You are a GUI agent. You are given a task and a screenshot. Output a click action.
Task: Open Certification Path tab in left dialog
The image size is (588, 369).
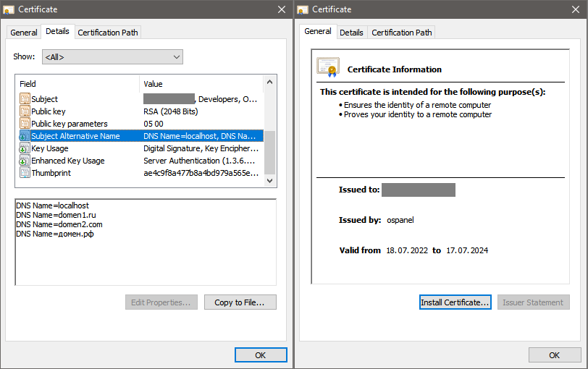click(x=107, y=33)
